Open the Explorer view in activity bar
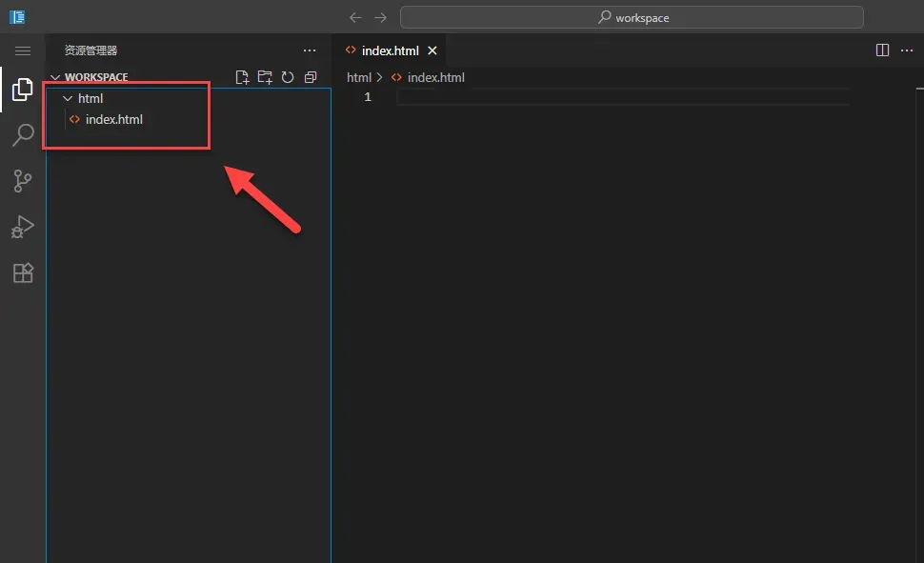924x563 pixels. point(22,90)
